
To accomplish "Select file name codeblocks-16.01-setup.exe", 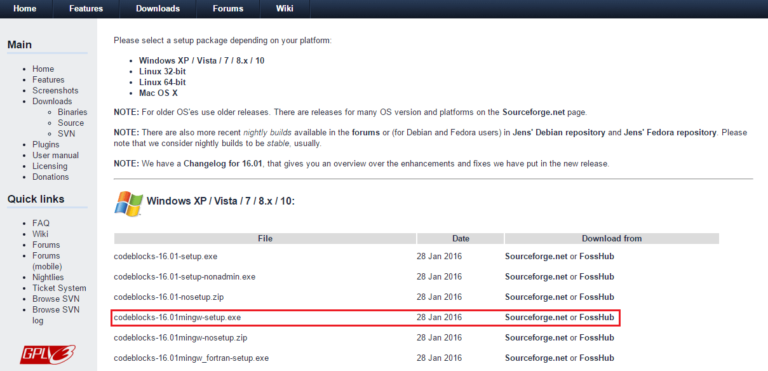I will [166, 256].
